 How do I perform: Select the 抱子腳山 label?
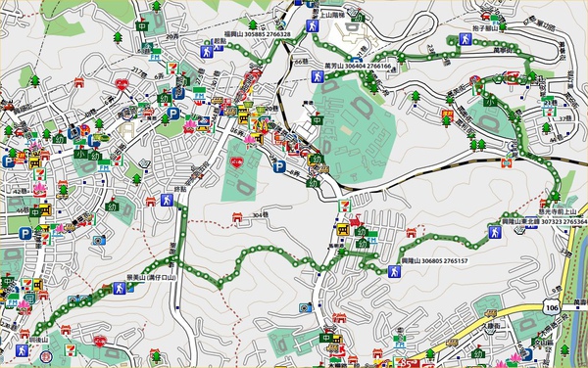pos(485,27)
